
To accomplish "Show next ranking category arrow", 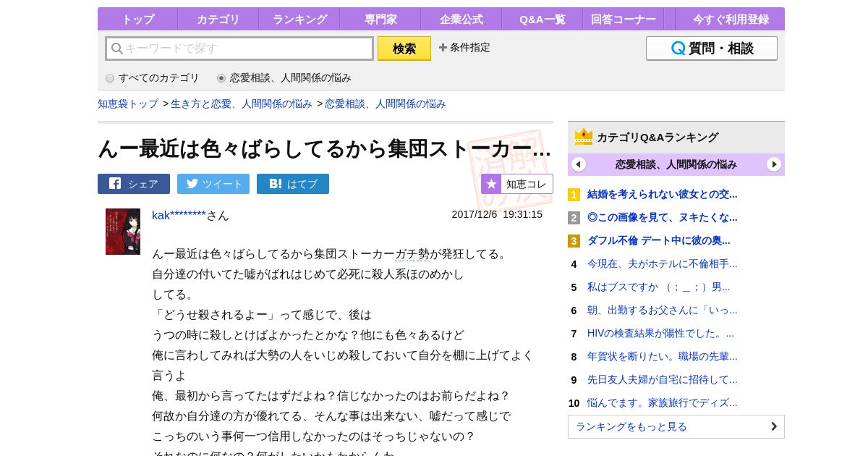I will click(x=774, y=164).
